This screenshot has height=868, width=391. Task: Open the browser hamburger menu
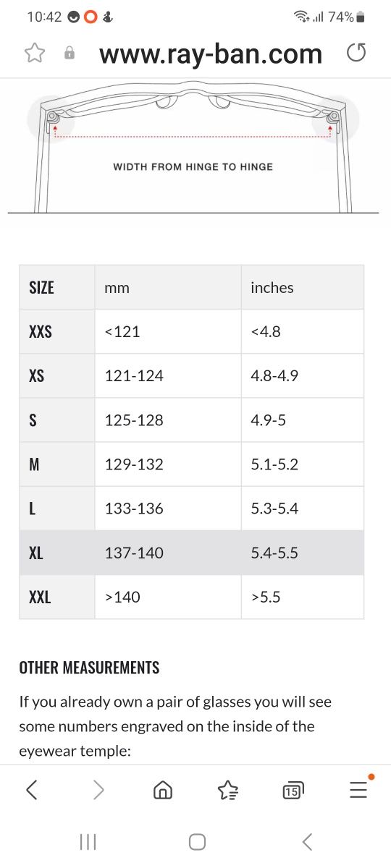[x=358, y=788]
